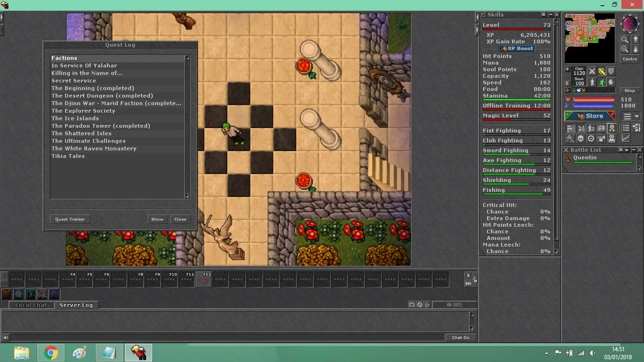Toggle secure mode hand icon
Image resolution: width=644 pixels, height=362 pixels.
point(611,82)
